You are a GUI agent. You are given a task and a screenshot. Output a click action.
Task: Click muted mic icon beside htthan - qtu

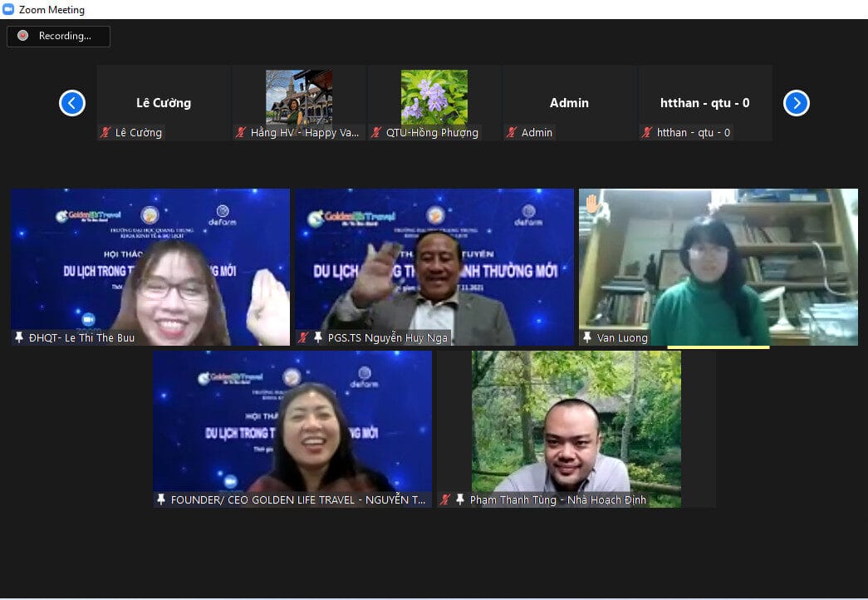click(x=647, y=133)
